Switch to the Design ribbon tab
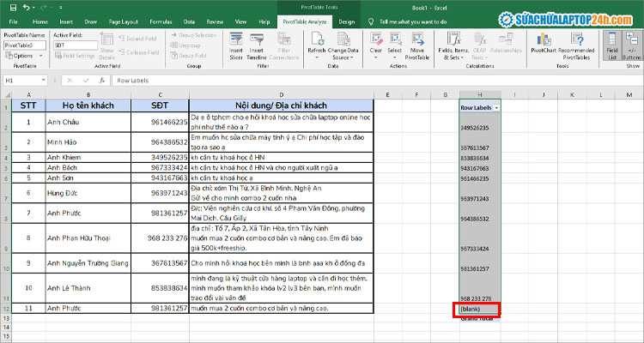Viewport: 644px width, 343px height. pos(347,20)
